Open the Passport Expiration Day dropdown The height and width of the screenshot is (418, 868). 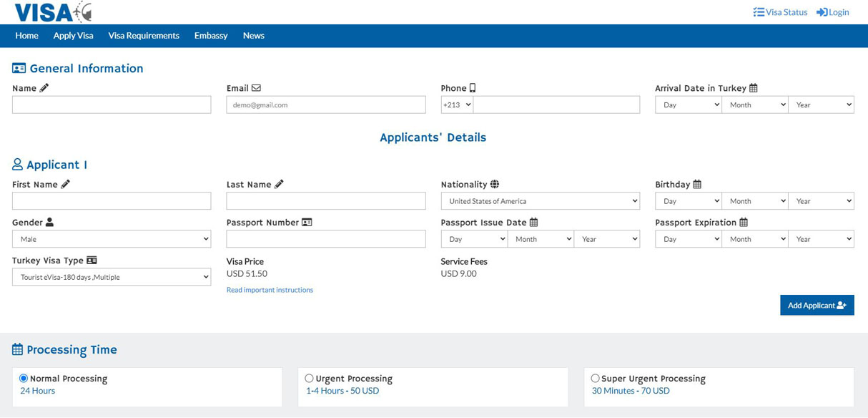[689, 239]
